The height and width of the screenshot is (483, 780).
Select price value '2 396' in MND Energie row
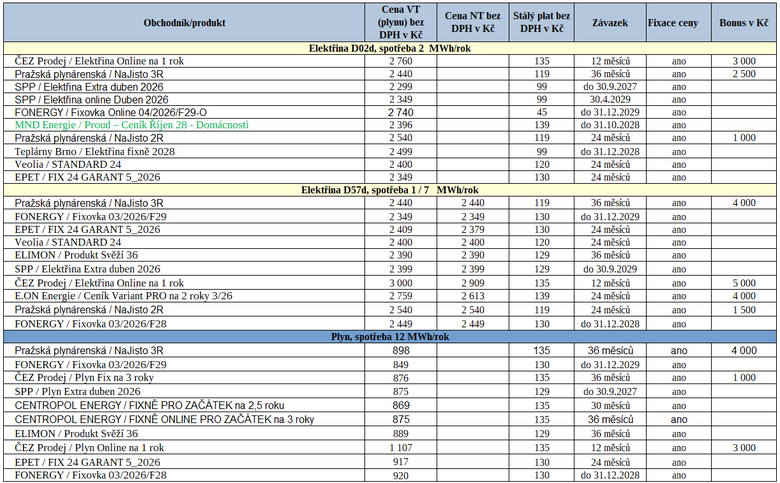(x=400, y=125)
